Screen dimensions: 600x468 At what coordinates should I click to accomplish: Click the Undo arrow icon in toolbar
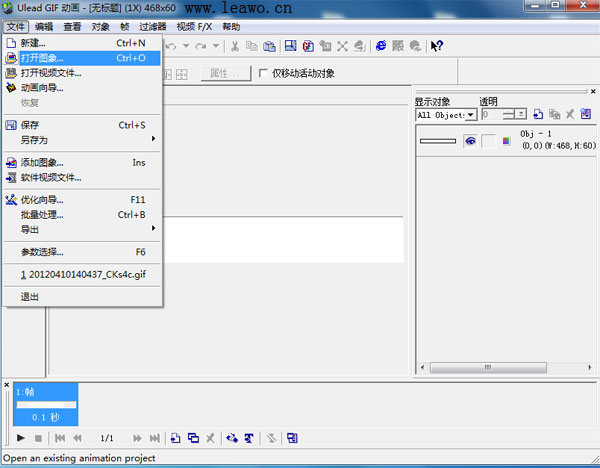171,46
